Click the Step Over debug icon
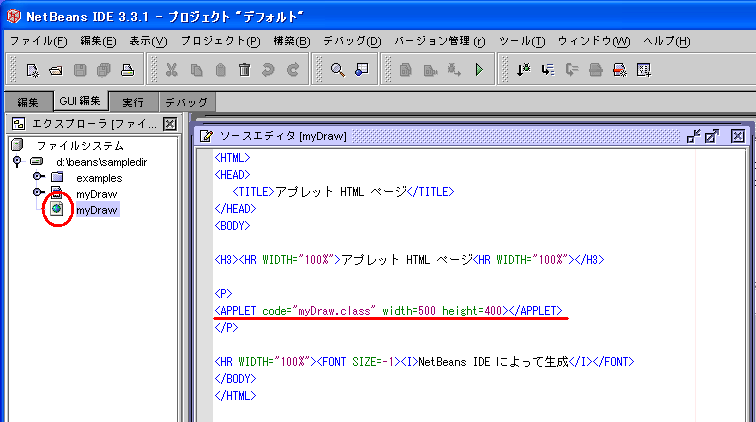Screen dimensions: 756x422 tap(547, 70)
